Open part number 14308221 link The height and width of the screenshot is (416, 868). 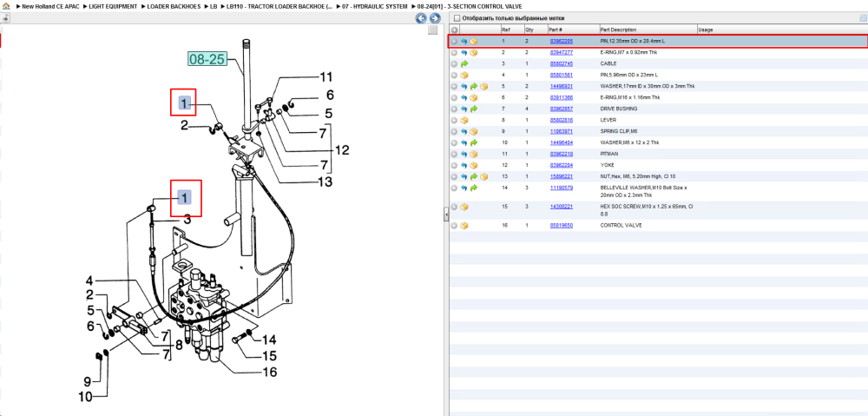(562, 207)
